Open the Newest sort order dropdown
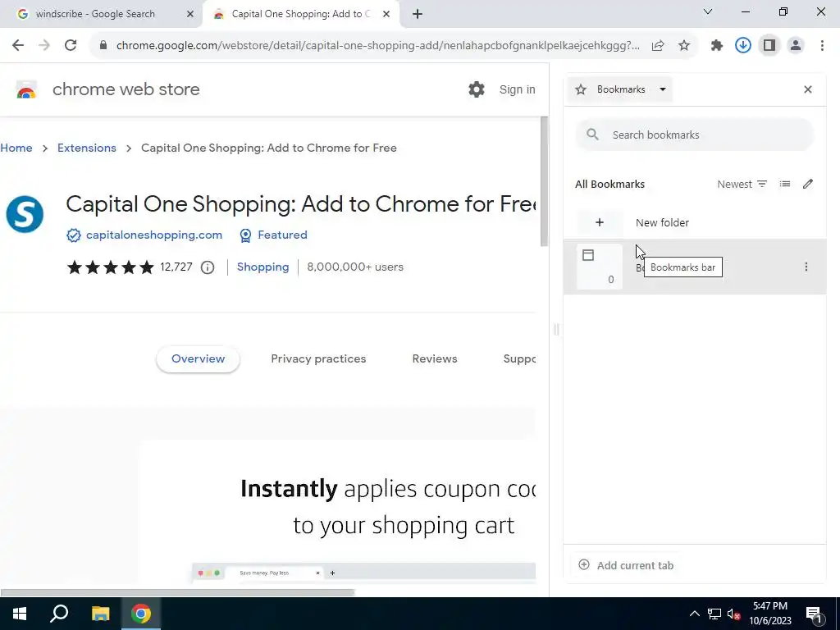The width and height of the screenshot is (840, 630). [742, 185]
